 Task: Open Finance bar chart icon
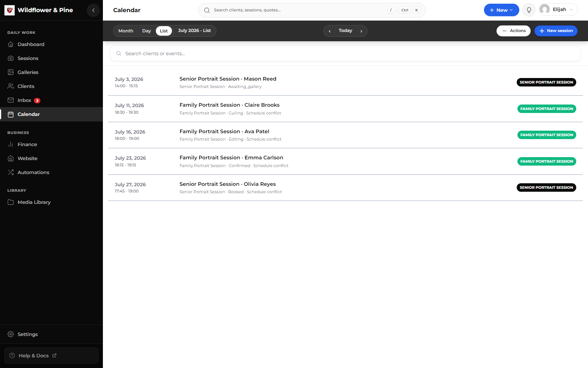click(11, 144)
